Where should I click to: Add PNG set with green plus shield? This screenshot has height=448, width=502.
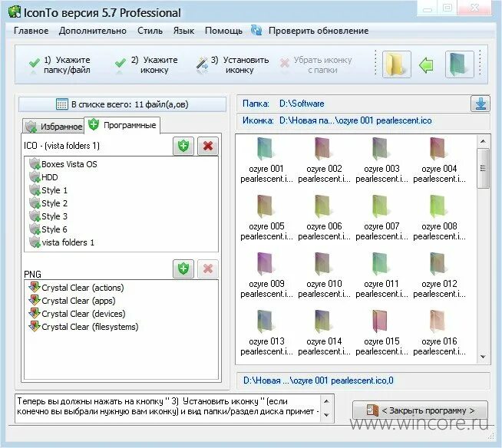pos(183,268)
